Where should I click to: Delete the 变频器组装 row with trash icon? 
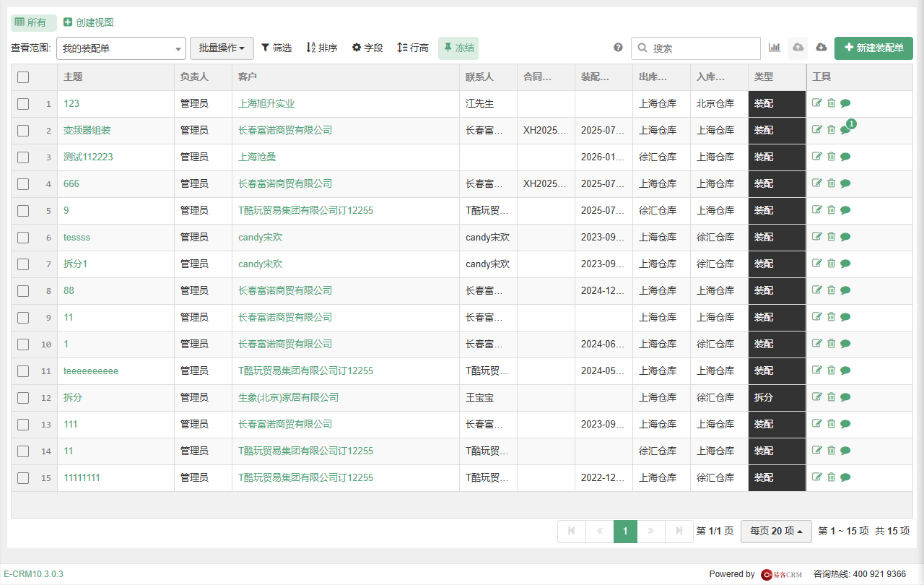point(831,130)
